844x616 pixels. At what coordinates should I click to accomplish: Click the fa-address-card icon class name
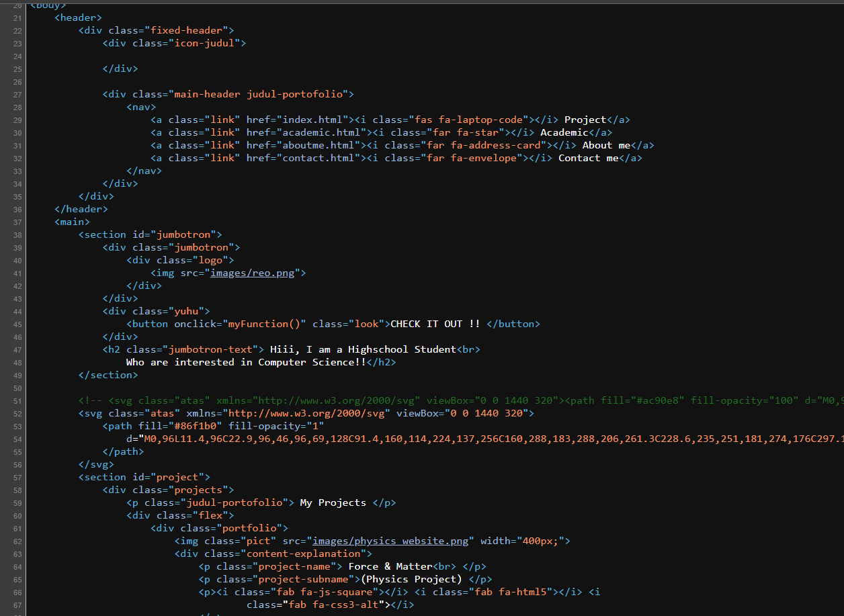tap(497, 145)
